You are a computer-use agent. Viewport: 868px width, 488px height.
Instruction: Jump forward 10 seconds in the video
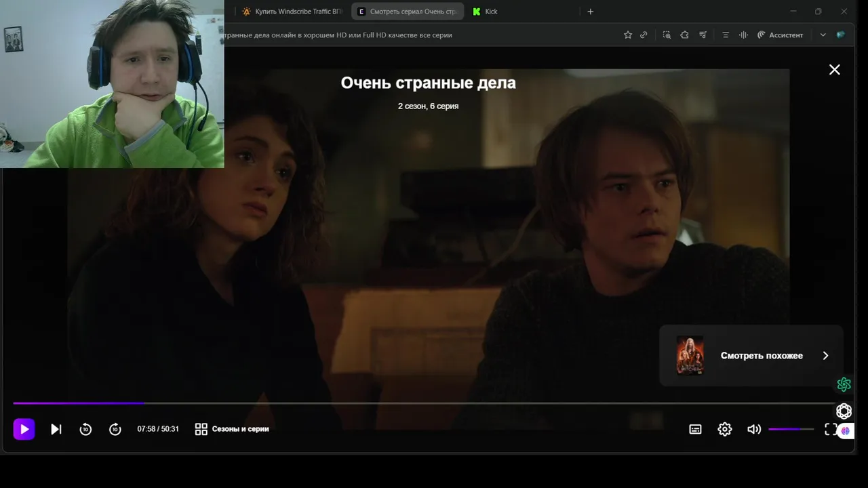click(115, 429)
